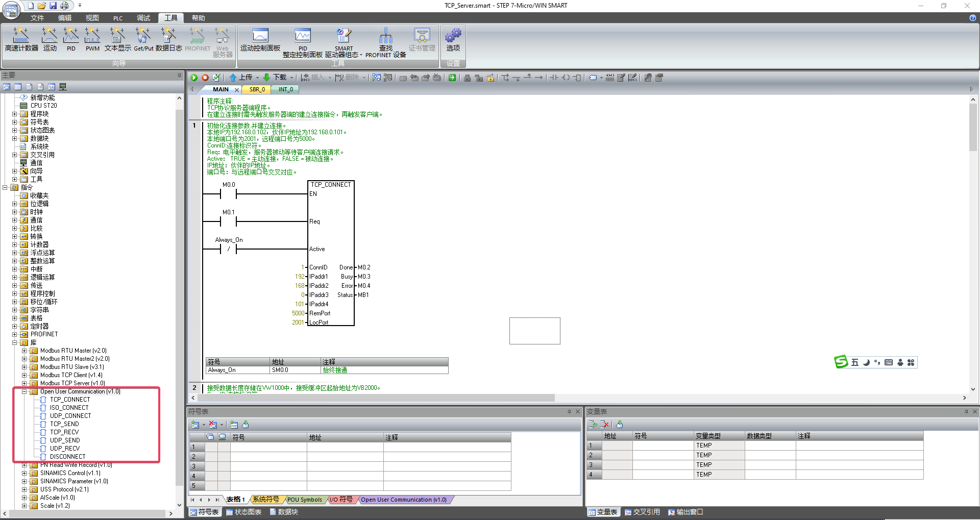Insert a contact from editor toolbar
Screen dimensions: 980x520
tap(554, 78)
